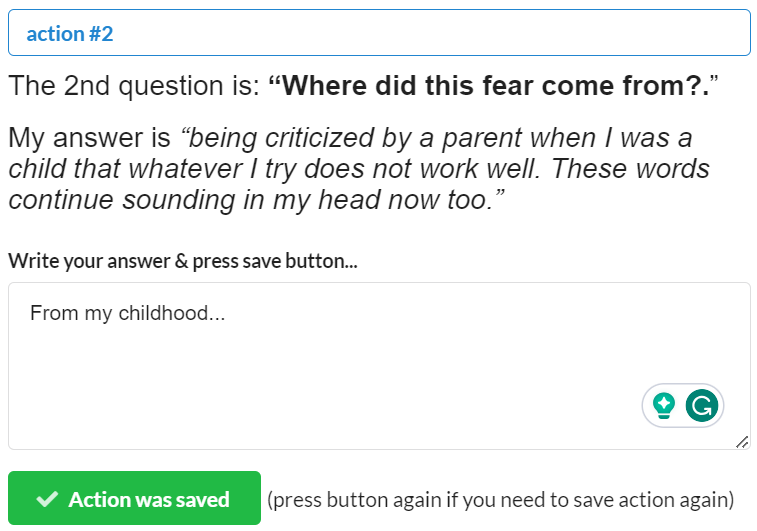Image resolution: width=757 pixels, height=531 pixels.
Task: Click the Grammarly lightbulb suggestions icon
Action: [x=664, y=405]
